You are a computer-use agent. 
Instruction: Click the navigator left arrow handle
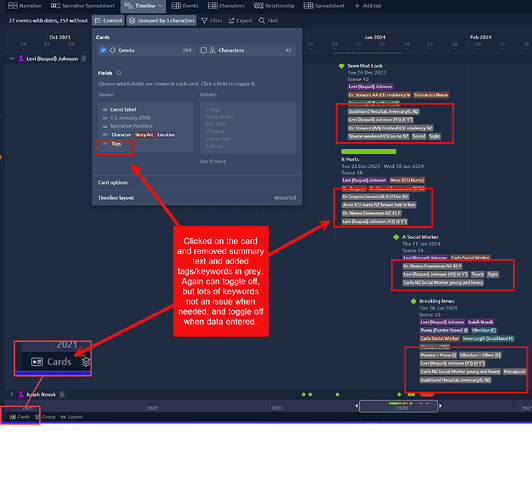(x=357, y=406)
